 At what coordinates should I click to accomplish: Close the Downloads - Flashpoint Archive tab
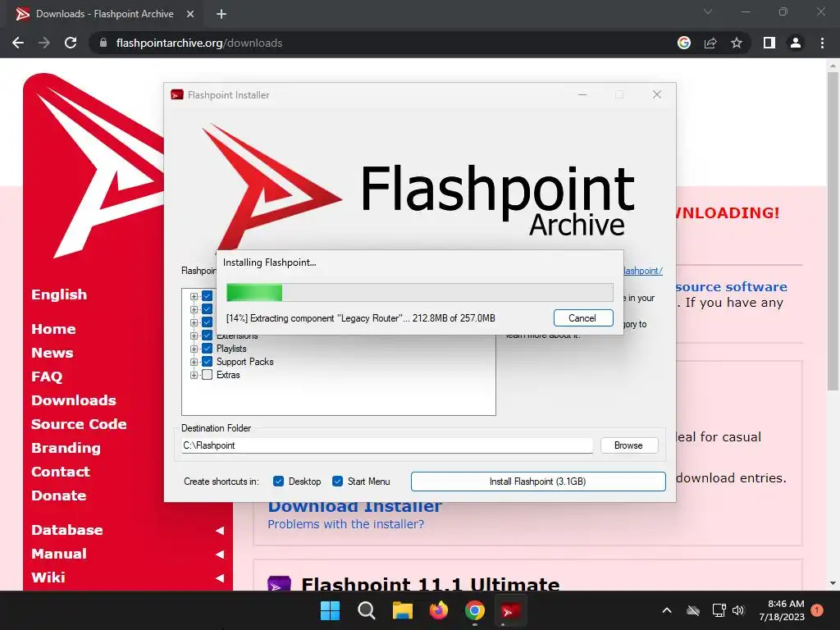[190, 14]
